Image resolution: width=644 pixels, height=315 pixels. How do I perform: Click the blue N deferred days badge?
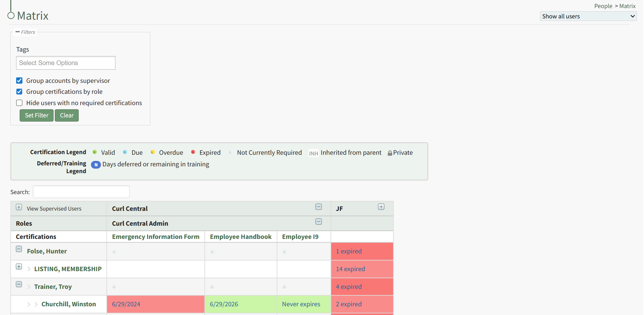coord(96,165)
